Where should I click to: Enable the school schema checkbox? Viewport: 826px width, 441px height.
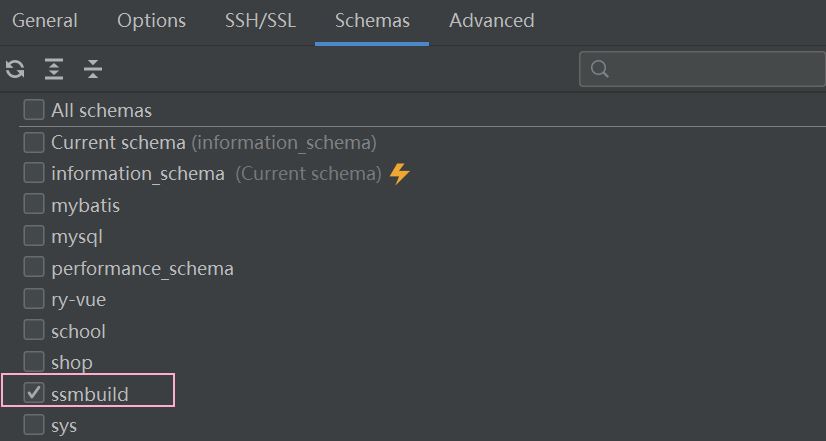(35, 331)
